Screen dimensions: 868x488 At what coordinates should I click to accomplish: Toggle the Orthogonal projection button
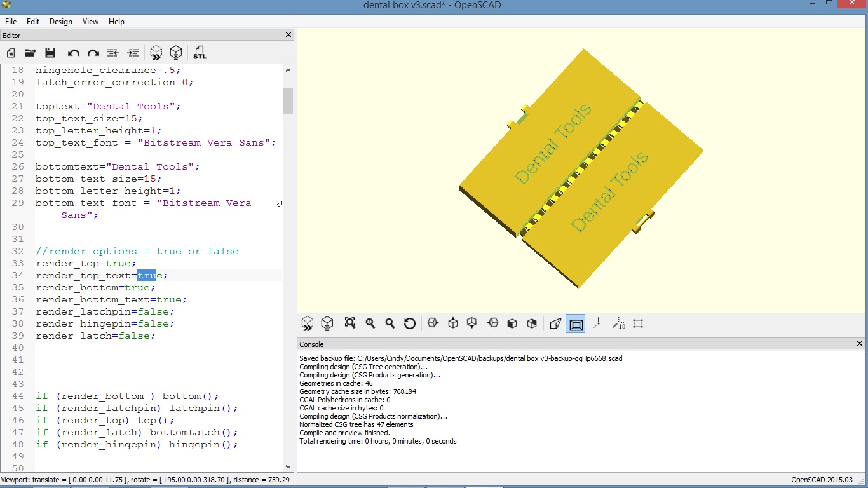[576, 324]
